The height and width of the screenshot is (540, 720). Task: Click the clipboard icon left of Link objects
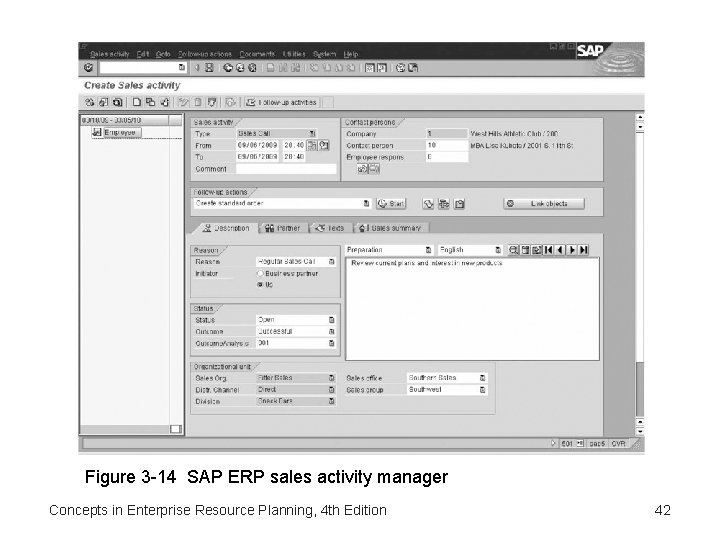coord(459,203)
